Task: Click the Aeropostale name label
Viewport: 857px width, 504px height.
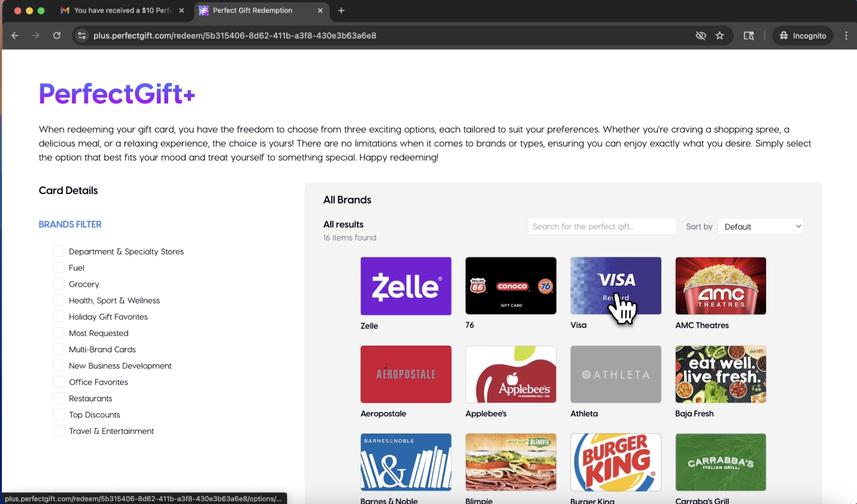Action: (383, 413)
